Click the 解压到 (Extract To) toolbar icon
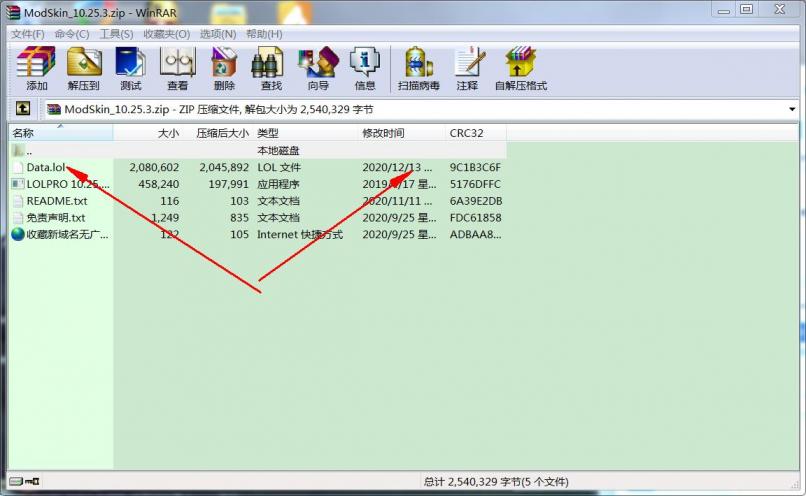Screen dimensions: 806x496 (x=84, y=62)
